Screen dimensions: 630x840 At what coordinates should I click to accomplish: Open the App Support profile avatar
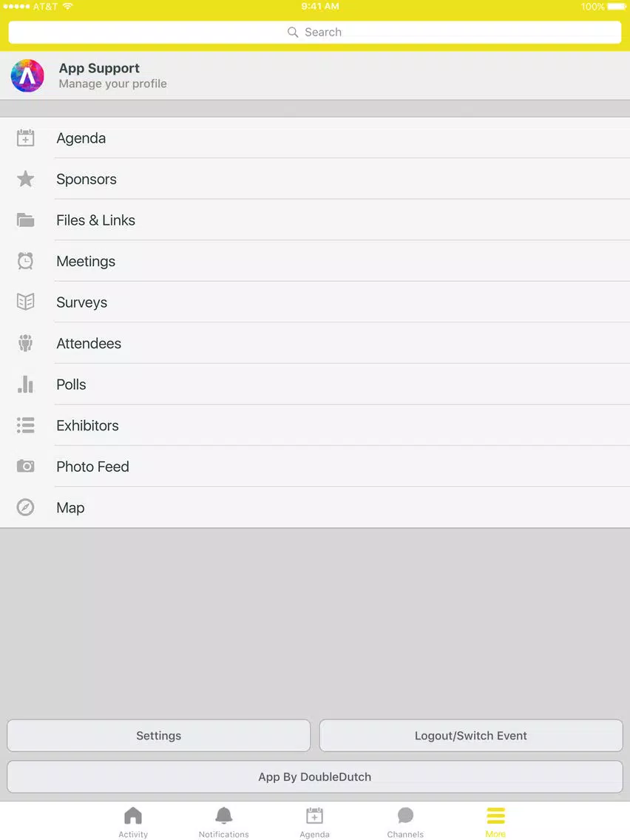click(x=27, y=75)
